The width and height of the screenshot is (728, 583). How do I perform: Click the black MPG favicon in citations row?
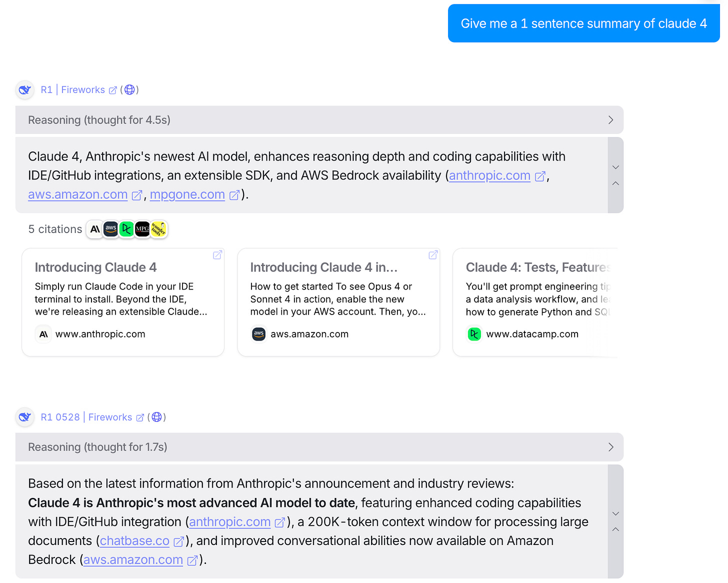point(142,229)
